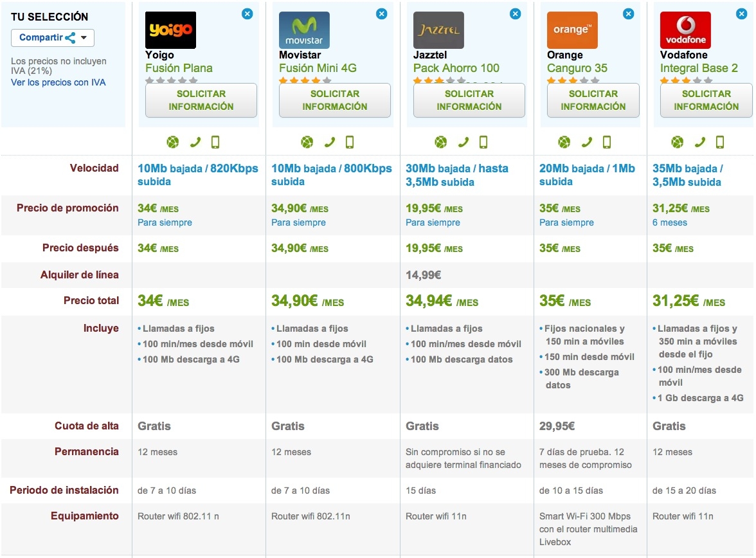Click the Yoigo logo
This screenshot has height=558, width=756.
[x=171, y=30]
